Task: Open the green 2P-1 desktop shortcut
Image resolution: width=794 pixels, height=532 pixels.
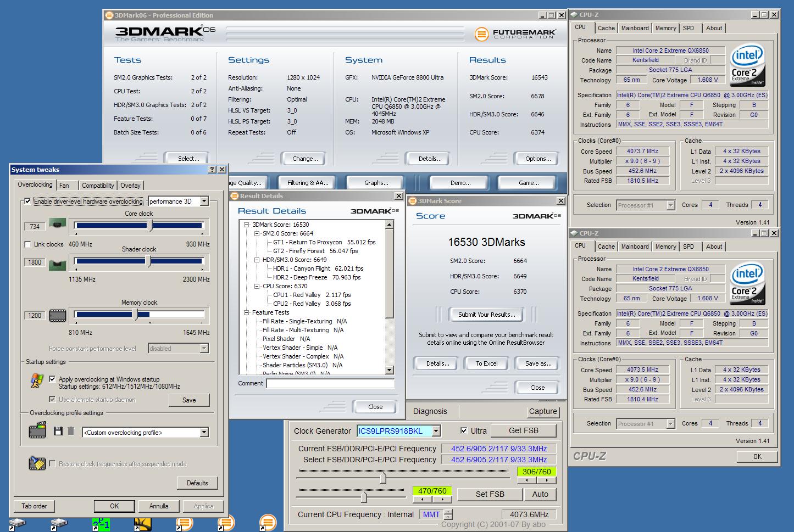Action: click(x=101, y=524)
